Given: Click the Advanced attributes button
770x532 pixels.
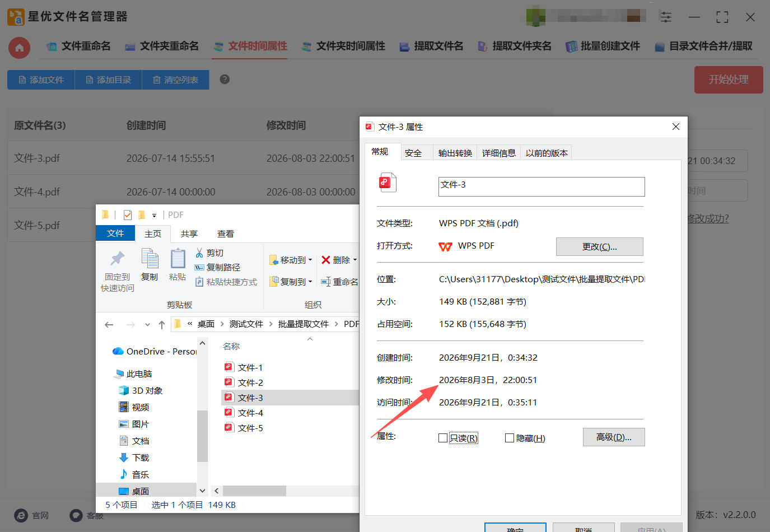Looking at the screenshot, I should (614, 437).
